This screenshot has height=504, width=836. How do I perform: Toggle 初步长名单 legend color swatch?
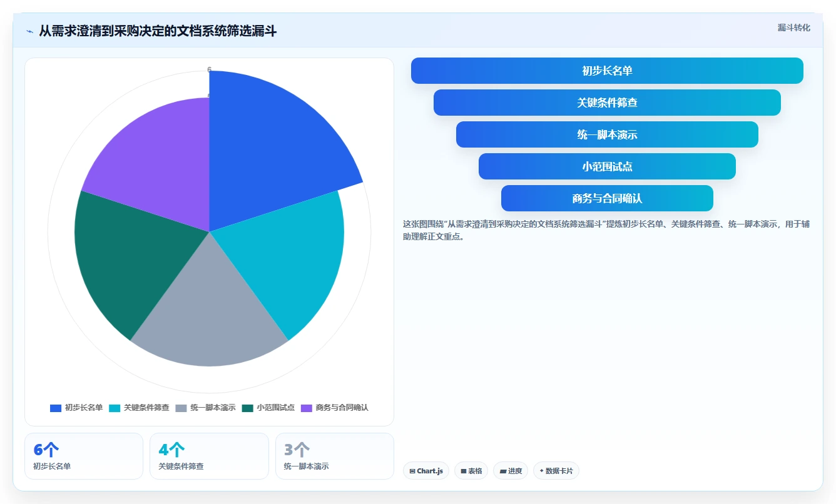[56, 408]
